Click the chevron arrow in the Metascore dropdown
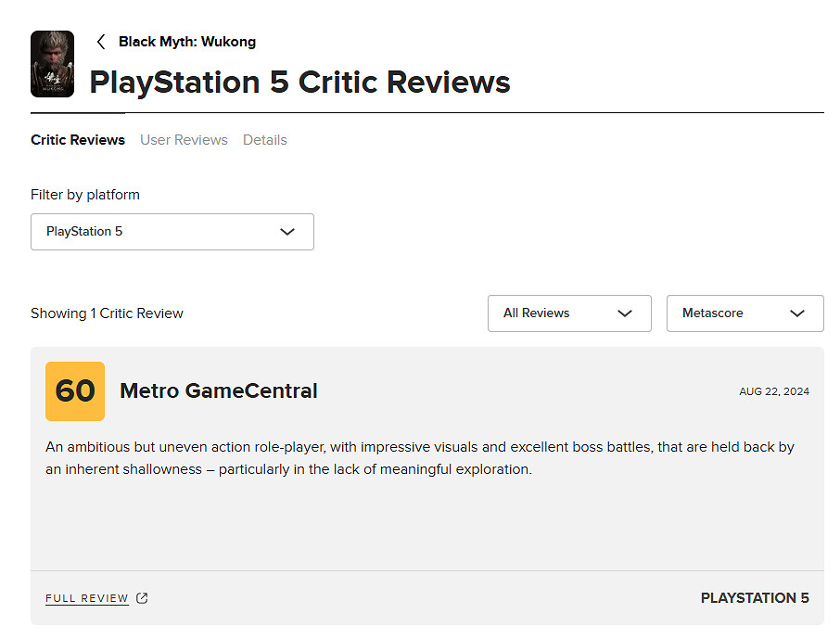 point(797,313)
